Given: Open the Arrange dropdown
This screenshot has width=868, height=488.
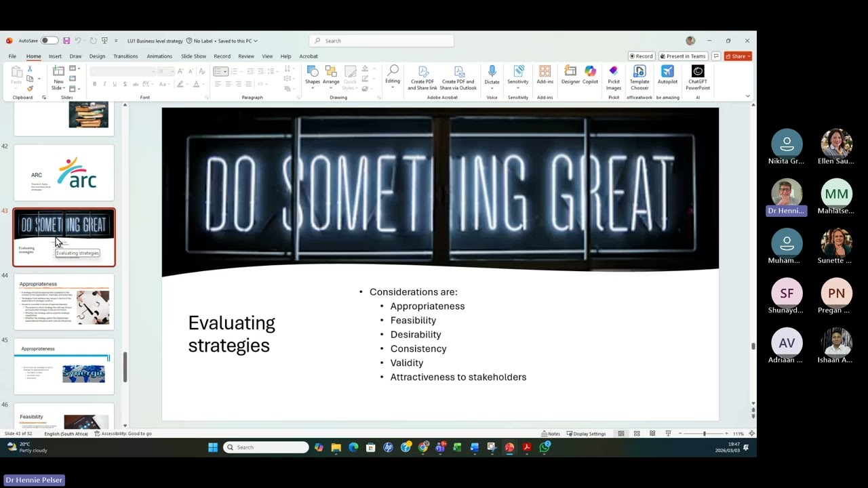Looking at the screenshot, I should click(331, 77).
